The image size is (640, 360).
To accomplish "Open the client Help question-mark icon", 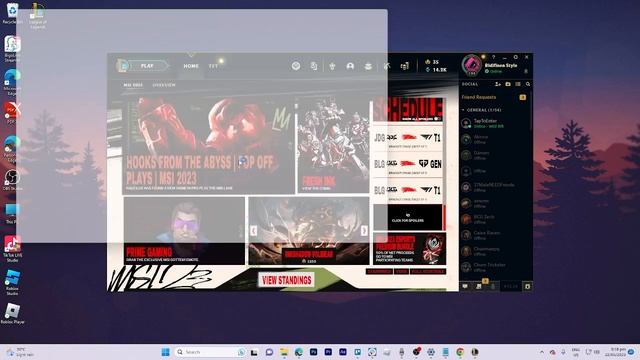I will (493, 57).
